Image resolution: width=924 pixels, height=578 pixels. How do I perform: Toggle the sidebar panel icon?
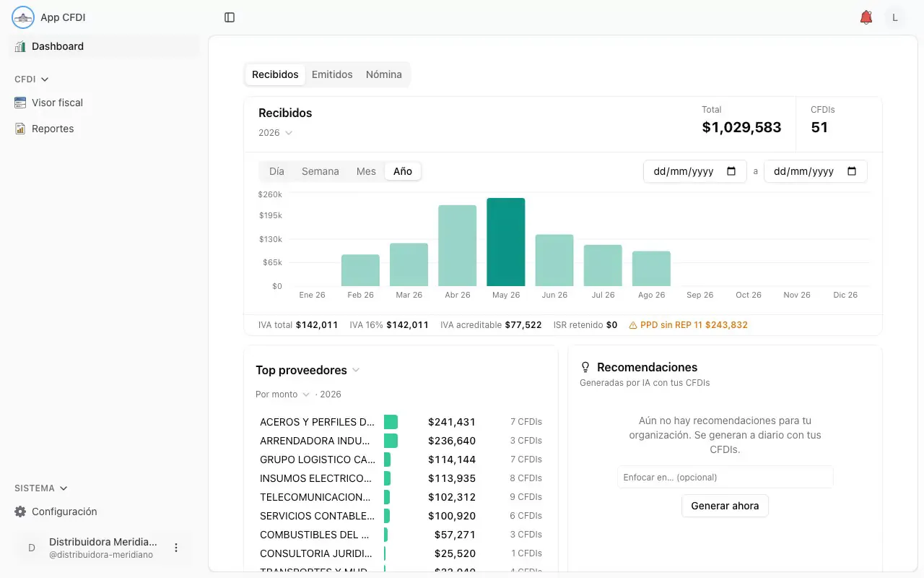[x=230, y=17]
